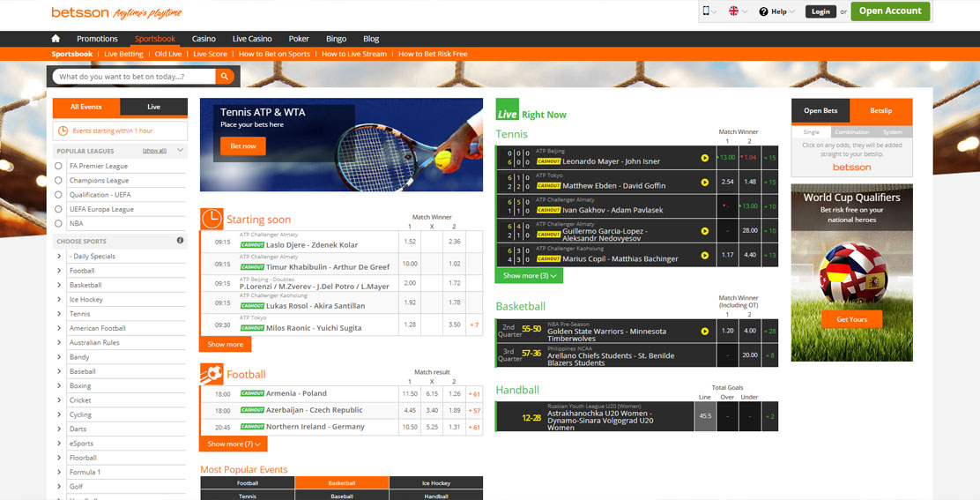Click stream icon for Golden State Warriors game
The height and width of the screenshot is (500, 980).
click(705, 332)
